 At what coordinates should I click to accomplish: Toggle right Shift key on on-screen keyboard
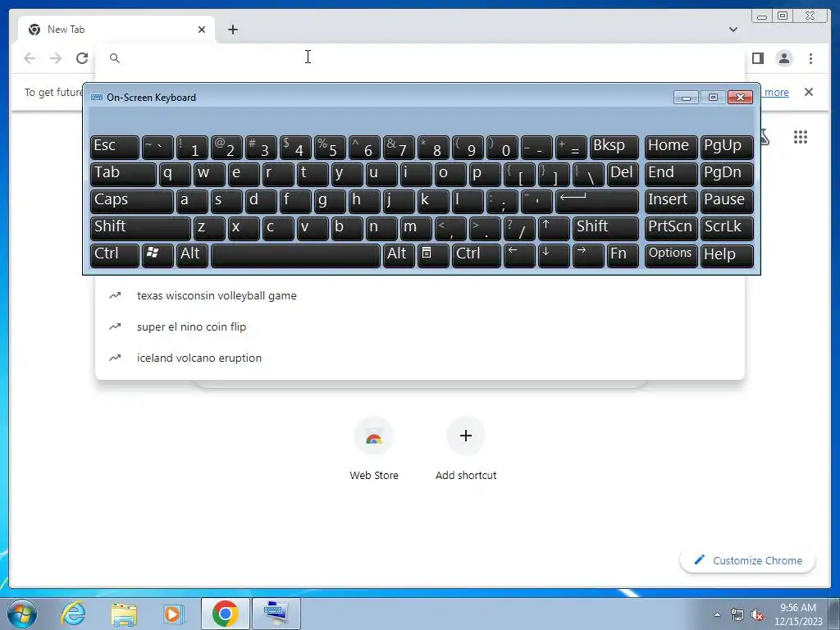(605, 228)
